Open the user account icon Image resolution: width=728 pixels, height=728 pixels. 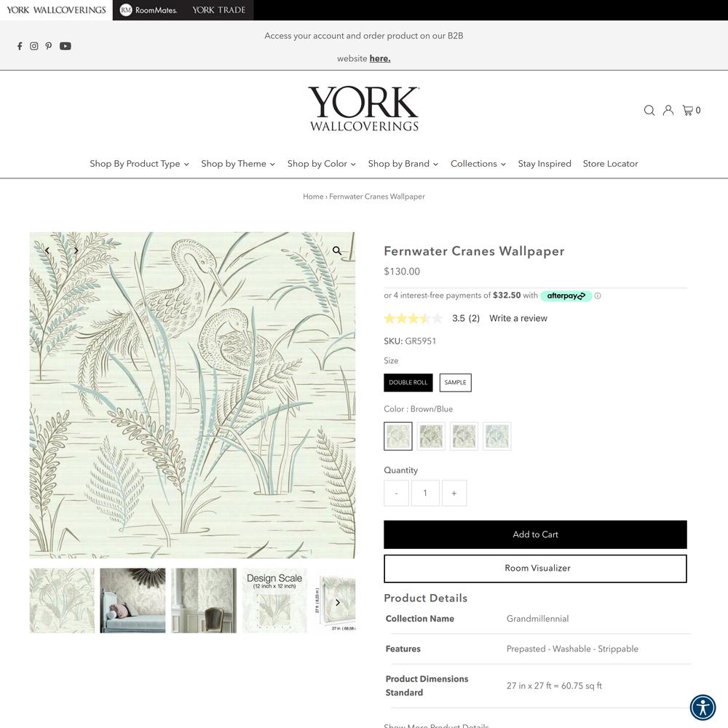(668, 110)
